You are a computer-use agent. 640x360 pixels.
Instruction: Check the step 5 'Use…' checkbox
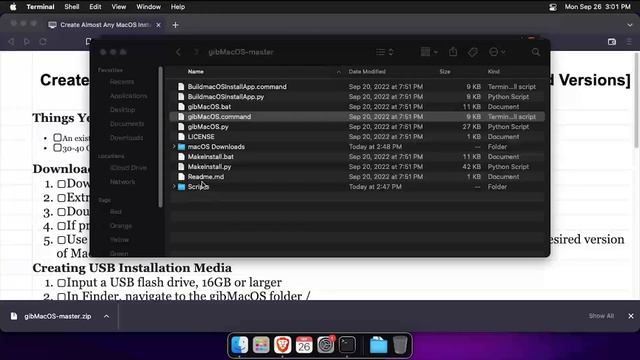pos(61,240)
